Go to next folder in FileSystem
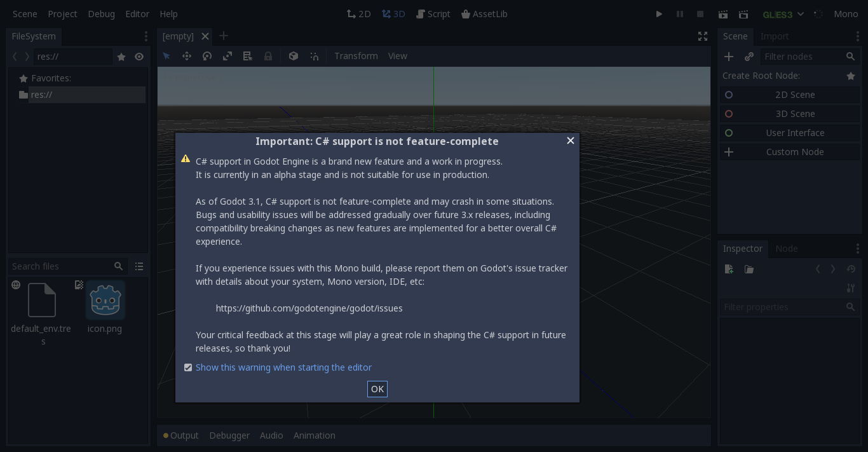Viewport: 868px width, 452px height. click(x=27, y=57)
